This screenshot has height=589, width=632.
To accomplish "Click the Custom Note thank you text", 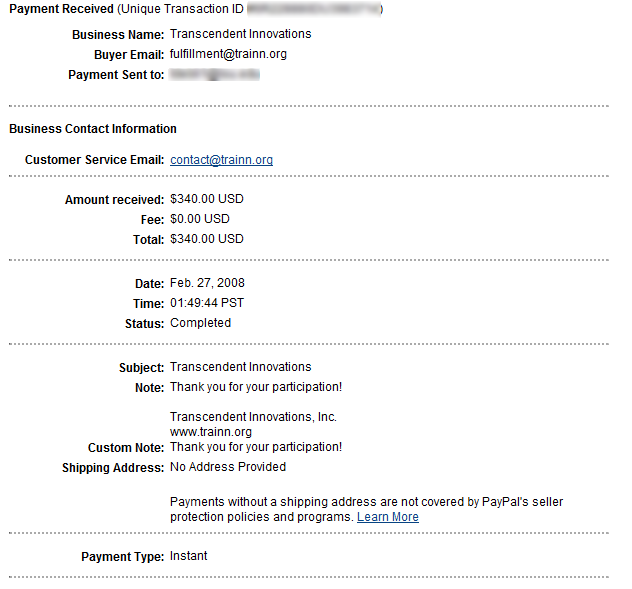I will 256,447.
